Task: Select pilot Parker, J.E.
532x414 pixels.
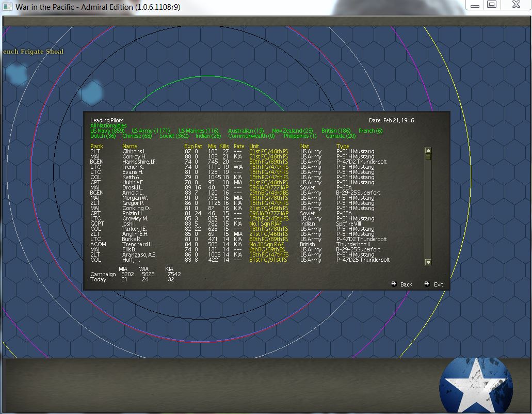Action: pos(134,229)
